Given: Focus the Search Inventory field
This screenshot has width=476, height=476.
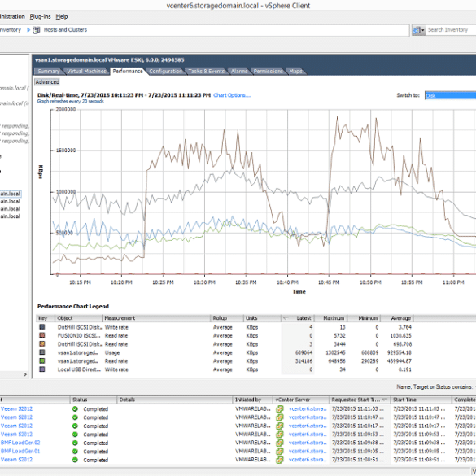Looking at the screenshot, I should tap(451, 30).
